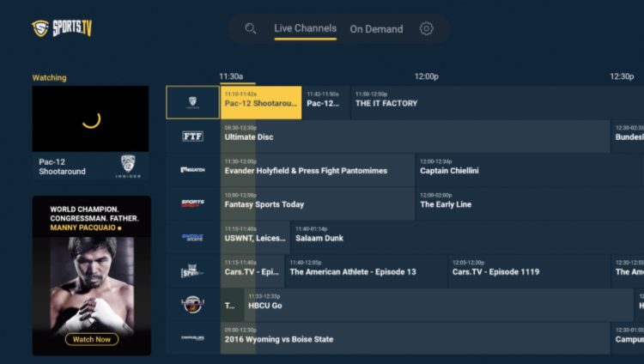Viewport: 644px width, 364px height.
Task: Select the Salaam Dunk program
Action: tap(467, 238)
